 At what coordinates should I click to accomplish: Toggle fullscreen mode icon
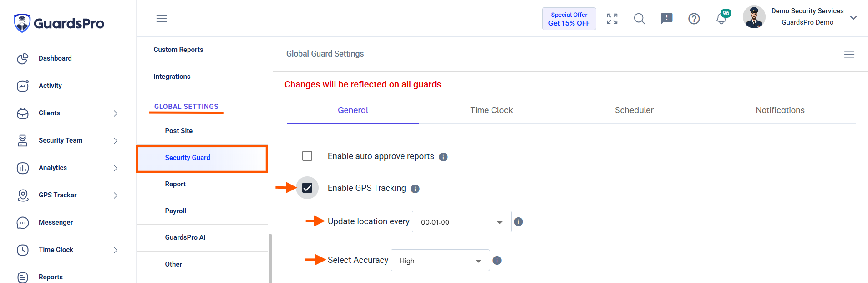pyautogui.click(x=612, y=19)
